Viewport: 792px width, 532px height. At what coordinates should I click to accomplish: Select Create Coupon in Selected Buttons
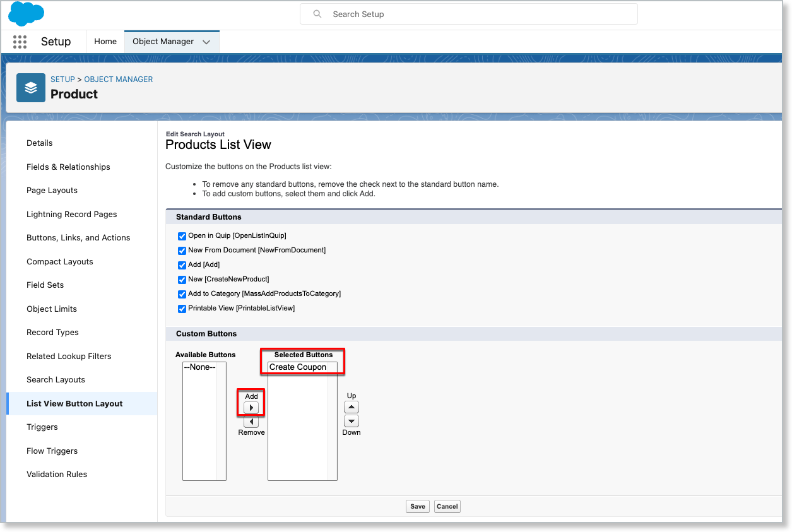pos(298,367)
